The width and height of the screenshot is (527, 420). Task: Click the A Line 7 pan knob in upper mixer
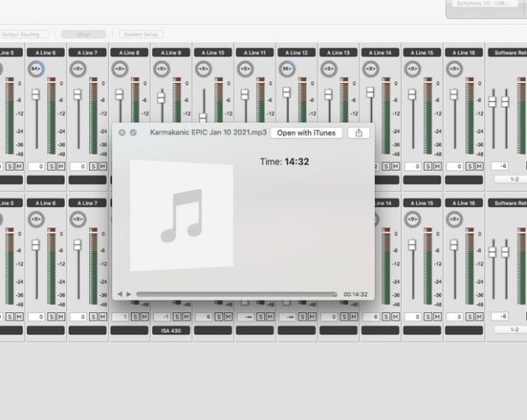[x=78, y=69]
